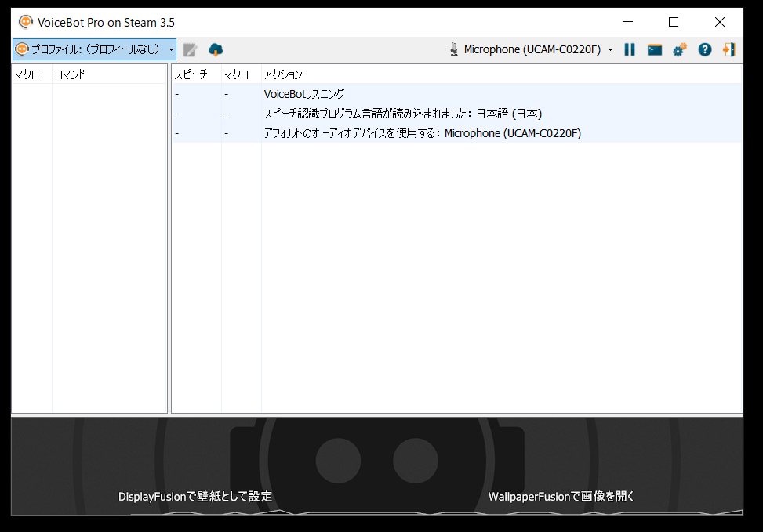
Task: Click WallpaperFusionで画像を開く link
Action: (561, 497)
